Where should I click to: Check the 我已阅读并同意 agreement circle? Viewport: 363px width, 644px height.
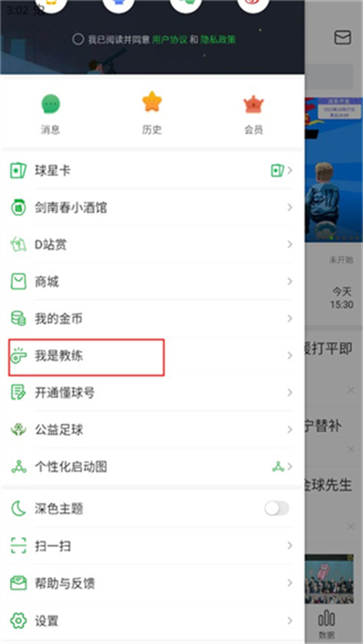click(78, 39)
